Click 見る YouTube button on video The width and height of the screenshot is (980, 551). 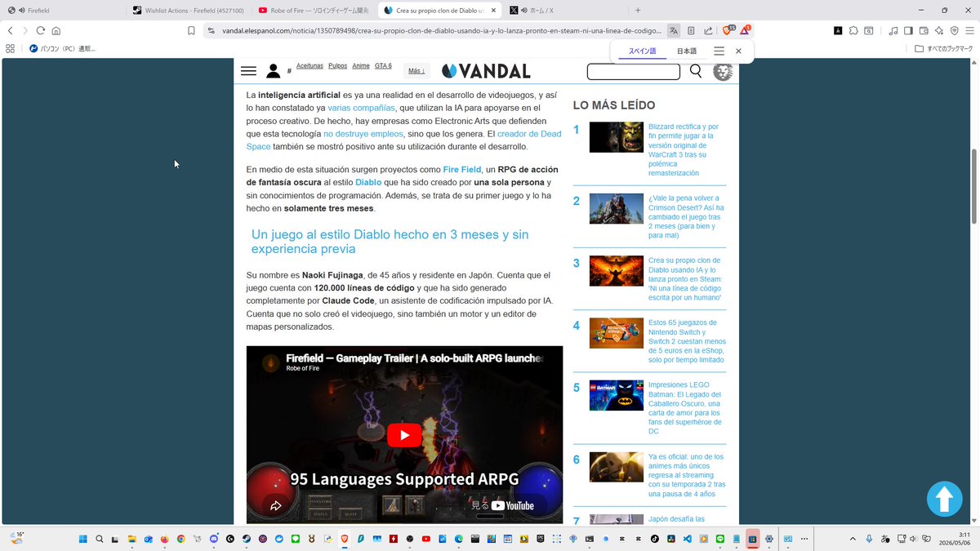[502, 505]
